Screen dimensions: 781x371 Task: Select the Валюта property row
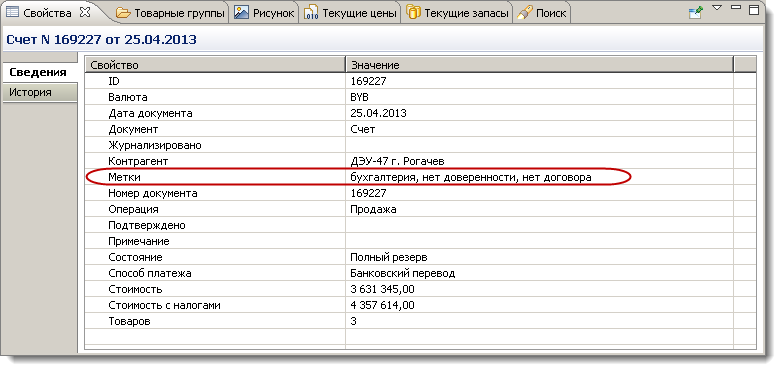pyautogui.click(x=420, y=97)
